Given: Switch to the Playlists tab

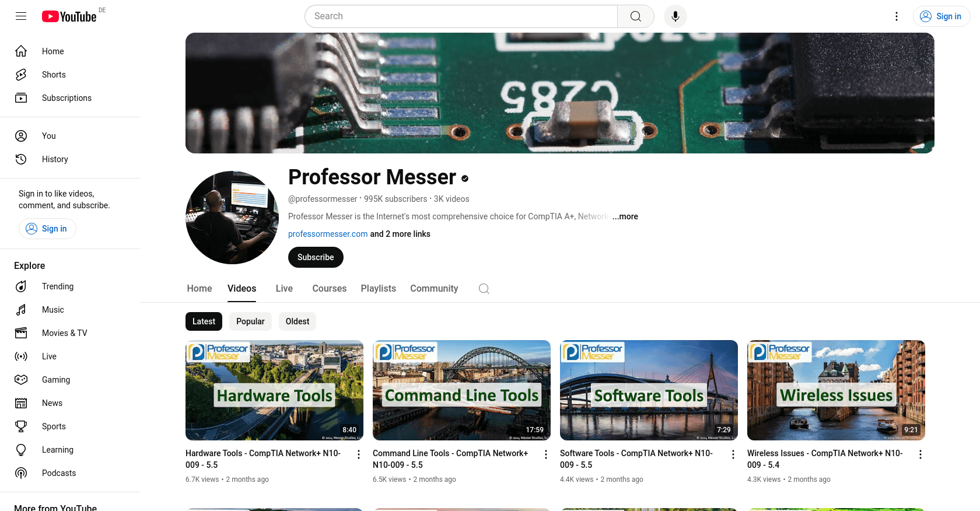Looking at the screenshot, I should [x=378, y=289].
